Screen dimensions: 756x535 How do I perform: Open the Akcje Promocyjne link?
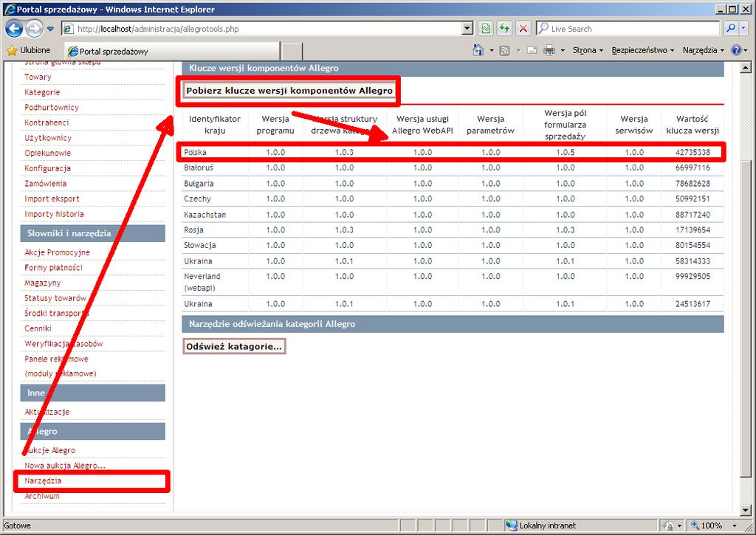57,252
